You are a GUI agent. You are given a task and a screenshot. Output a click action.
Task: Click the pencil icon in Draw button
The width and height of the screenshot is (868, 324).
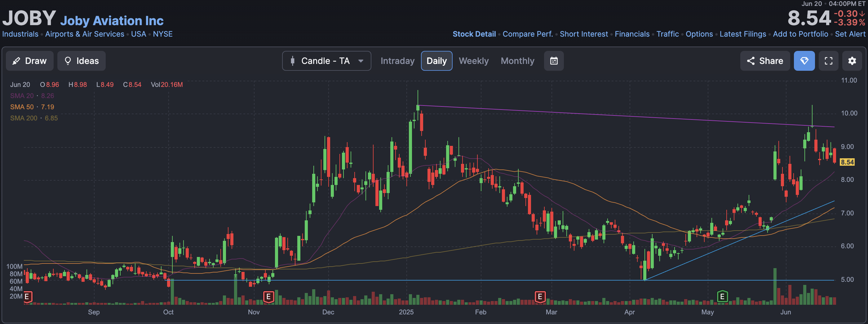[16, 61]
